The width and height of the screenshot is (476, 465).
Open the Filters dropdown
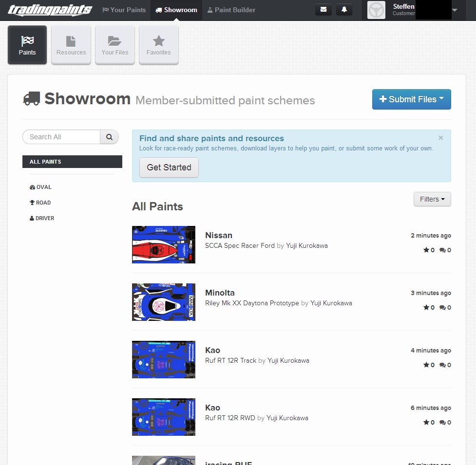coord(432,199)
